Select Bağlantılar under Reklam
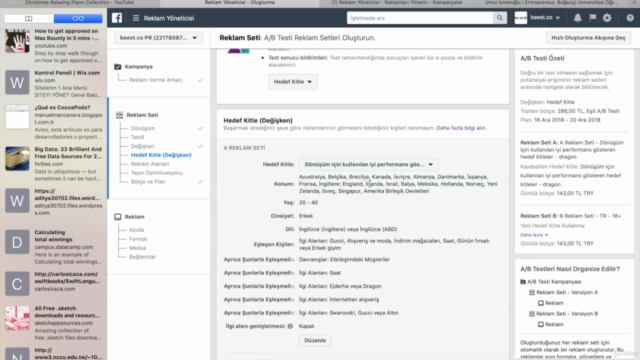 (142, 257)
